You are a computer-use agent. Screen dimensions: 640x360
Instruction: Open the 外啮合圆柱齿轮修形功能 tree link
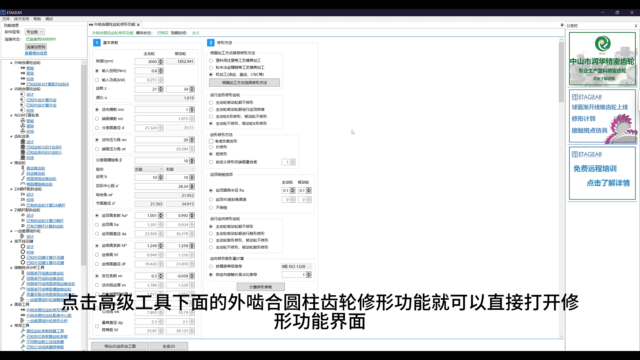(47, 310)
